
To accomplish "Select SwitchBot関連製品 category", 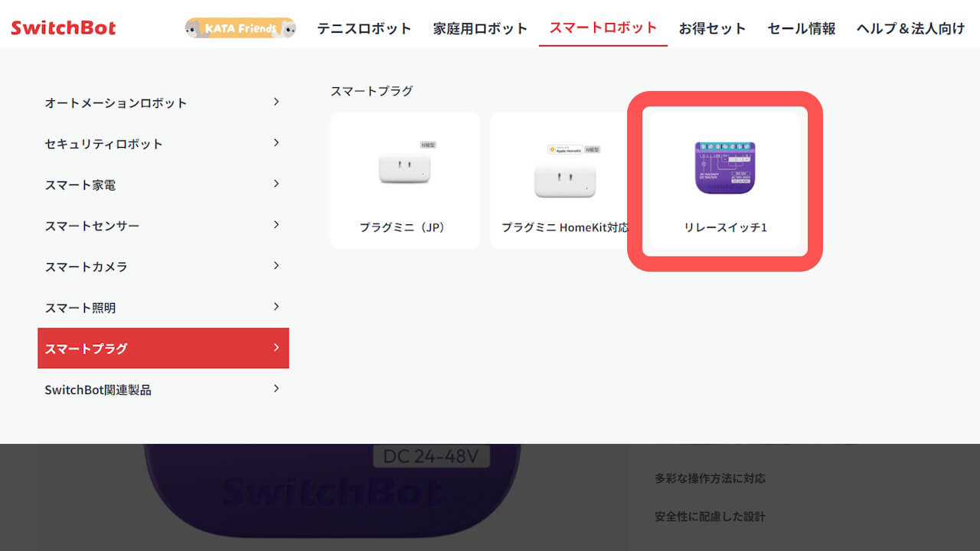I will [x=163, y=390].
